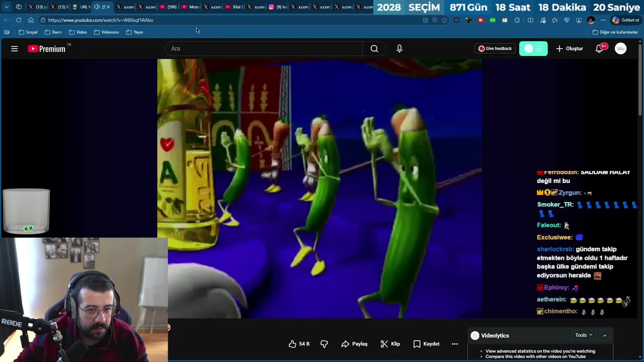Mute the tab via speaker icon
This screenshot has height=362, width=644.
pos(97,7)
